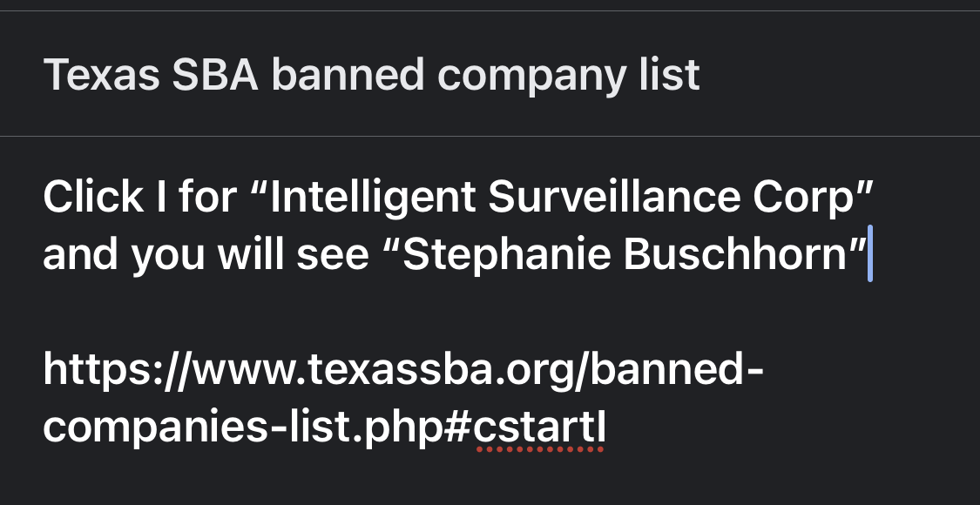Viewport: 980px width, 505px height.
Task: Click the word 'Surveillance' in the note
Action: [x=614, y=197]
